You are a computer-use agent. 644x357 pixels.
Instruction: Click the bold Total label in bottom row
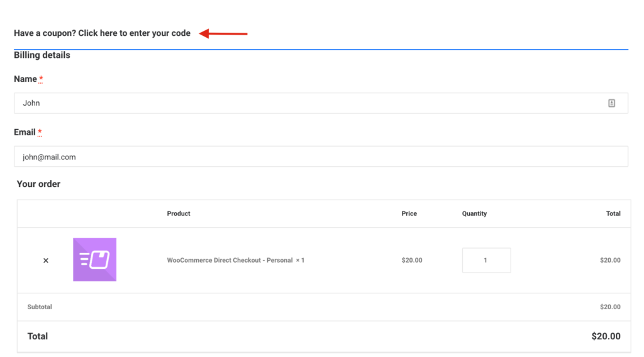click(x=37, y=336)
